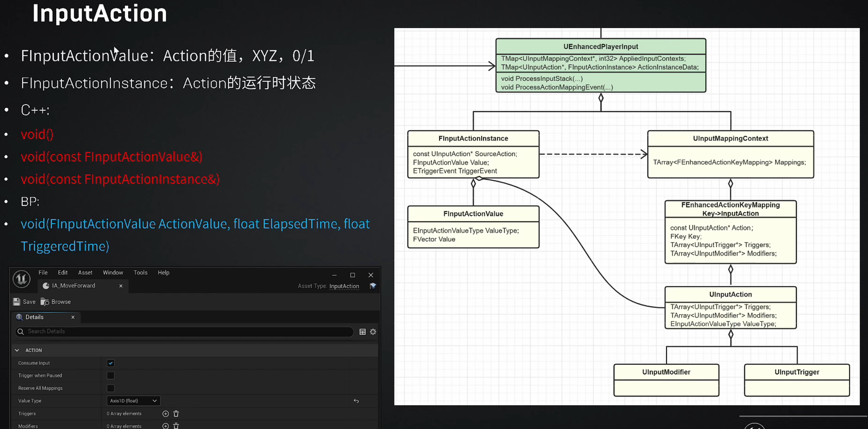Click the UEnhancedPlayerInput diagram box title
Image resolution: width=868 pixels, height=429 pixels.
pyautogui.click(x=601, y=47)
